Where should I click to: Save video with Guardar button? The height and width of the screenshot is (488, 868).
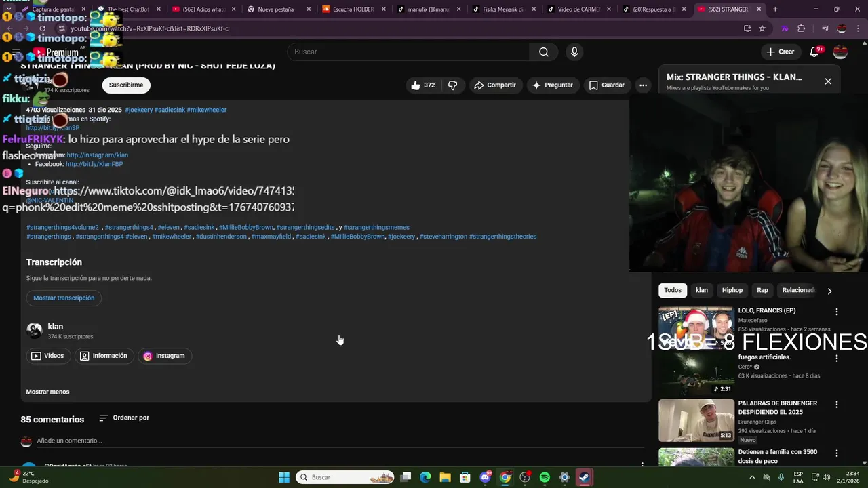pos(607,85)
